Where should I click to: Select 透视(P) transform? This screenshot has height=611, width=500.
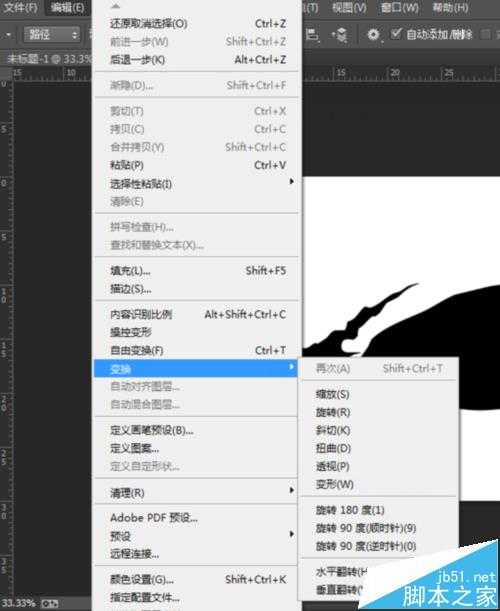pyautogui.click(x=379, y=466)
